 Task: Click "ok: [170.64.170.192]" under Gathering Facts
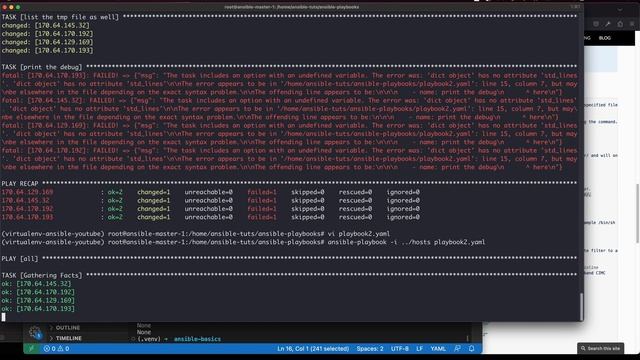click(x=38, y=292)
